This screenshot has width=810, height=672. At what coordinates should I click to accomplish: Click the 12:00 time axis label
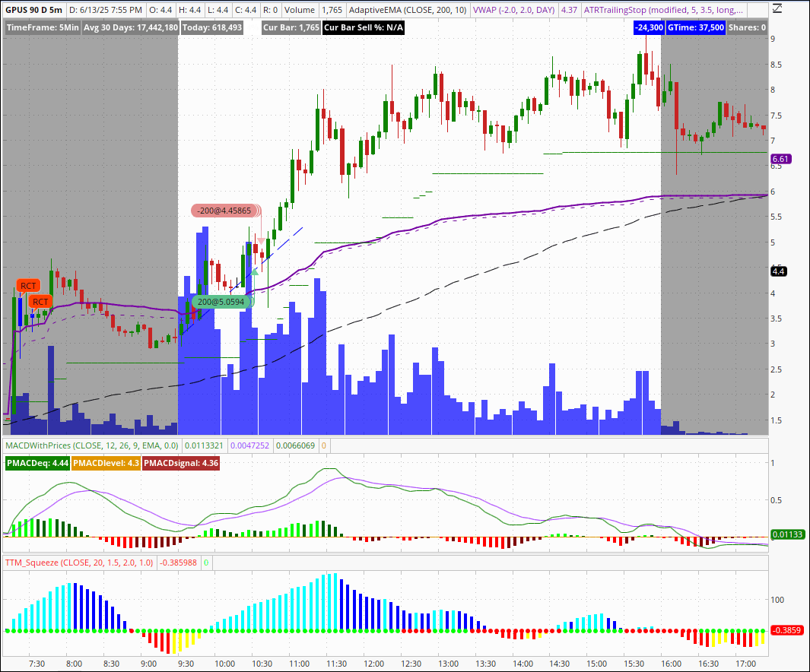[373, 664]
